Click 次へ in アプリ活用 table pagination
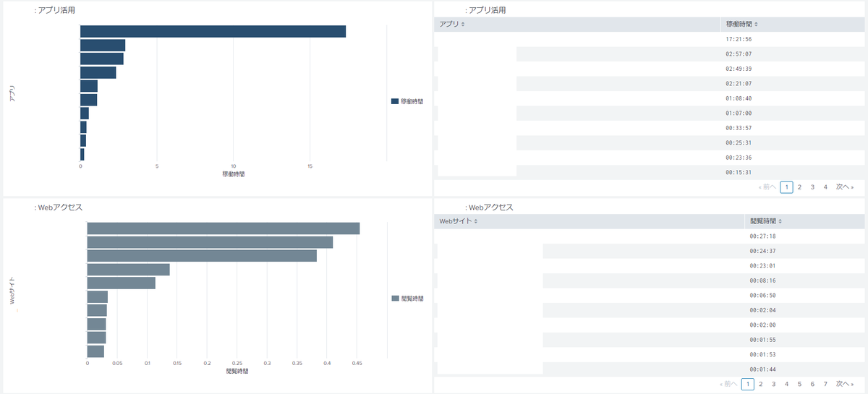Screen dimensions: 868x394 coord(845,187)
